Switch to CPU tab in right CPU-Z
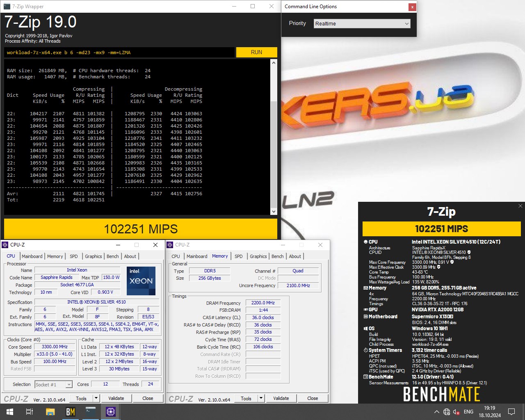This screenshot has height=420, width=525. pyautogui.click(x=176, y=256)
